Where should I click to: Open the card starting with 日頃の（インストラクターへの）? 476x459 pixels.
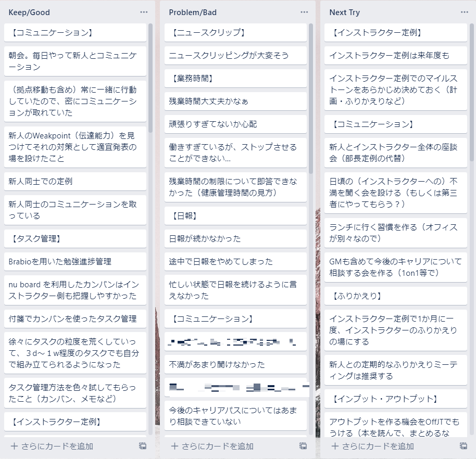pos(396,193)
